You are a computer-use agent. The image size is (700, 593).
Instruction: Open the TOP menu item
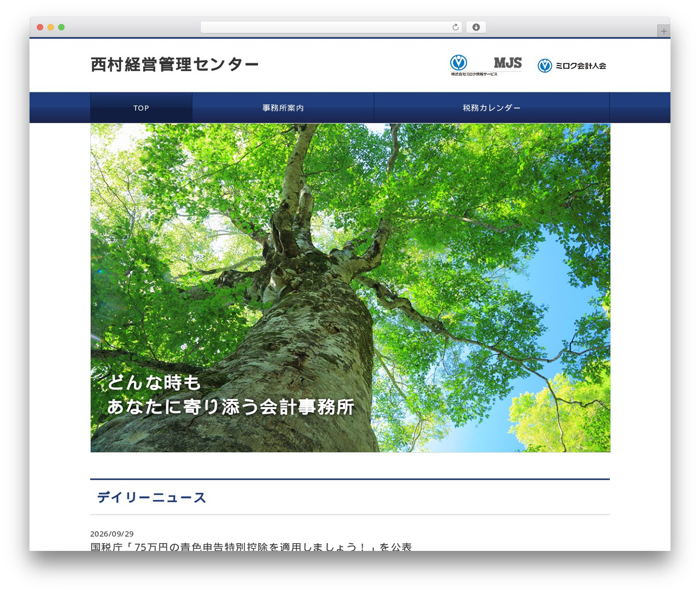[141, 108]
